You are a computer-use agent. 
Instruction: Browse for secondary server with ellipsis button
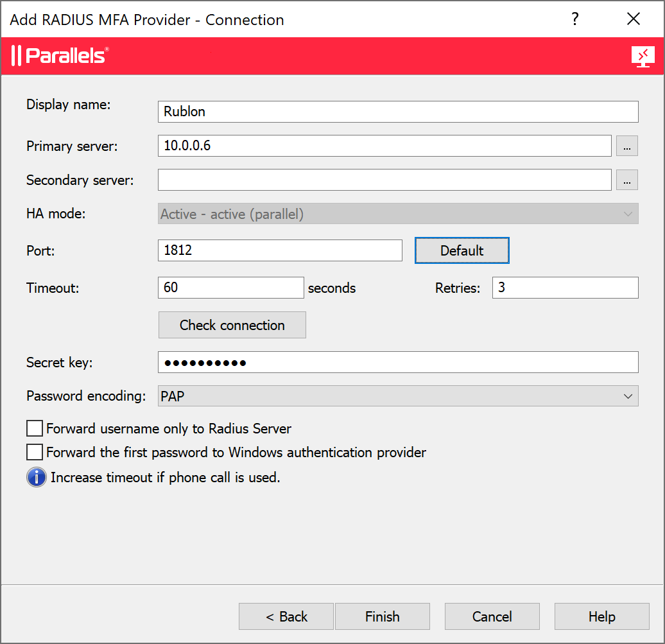(x=627, y=180)
